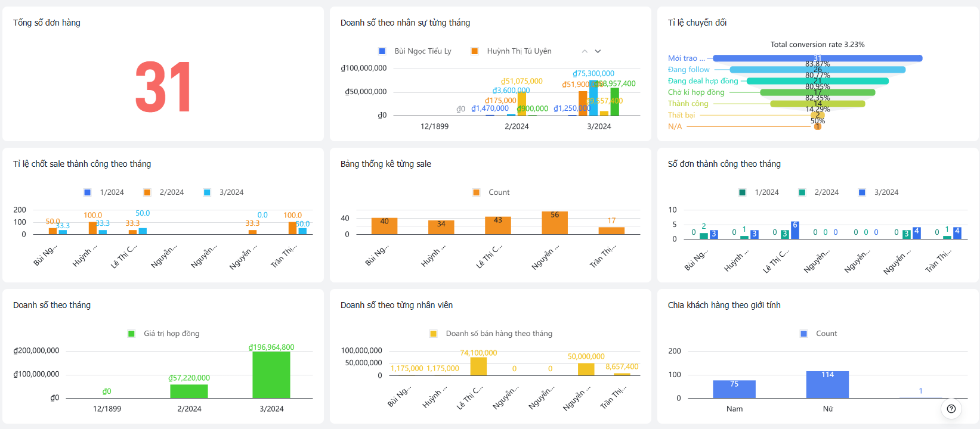Viewport: 980px width, 429px height.
Task: Click the 2/2024 axis label in Doanh số theo tháng
Action: click(189, 409)
